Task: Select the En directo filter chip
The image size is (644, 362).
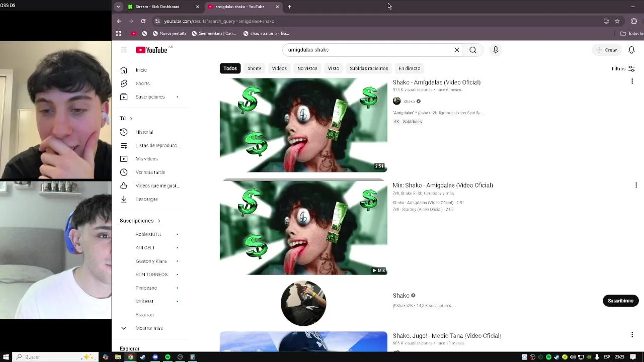Action: (x=409, y=68)
